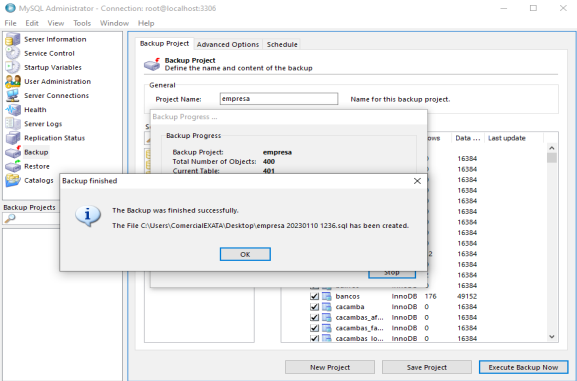Click the Data column header
The width and height of the screenshot is (577, 381).
[468, 138]
